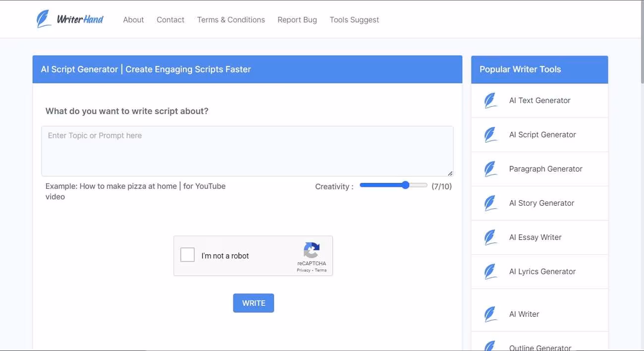This screenshot has height=351, width=644.
Task: Click feather icon beside AI Script Generator
Action: (490, 135)
